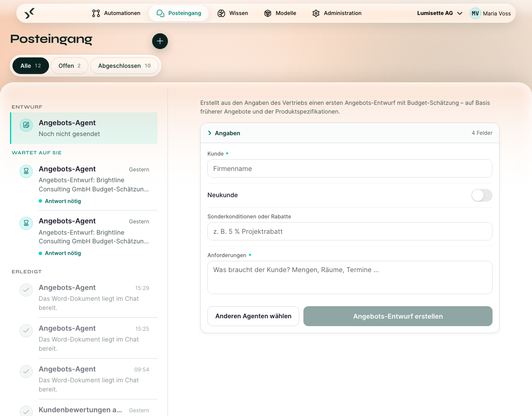The width and height of the screenshot is (532, 416).
Task: Click the app logo in the top bar
Action: tap(29, 13)
